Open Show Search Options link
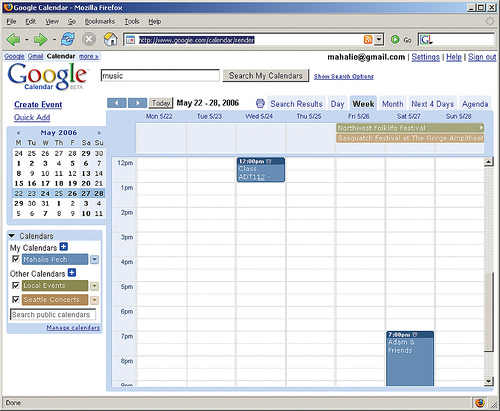 pyautogui.click(x=344, y=76)
